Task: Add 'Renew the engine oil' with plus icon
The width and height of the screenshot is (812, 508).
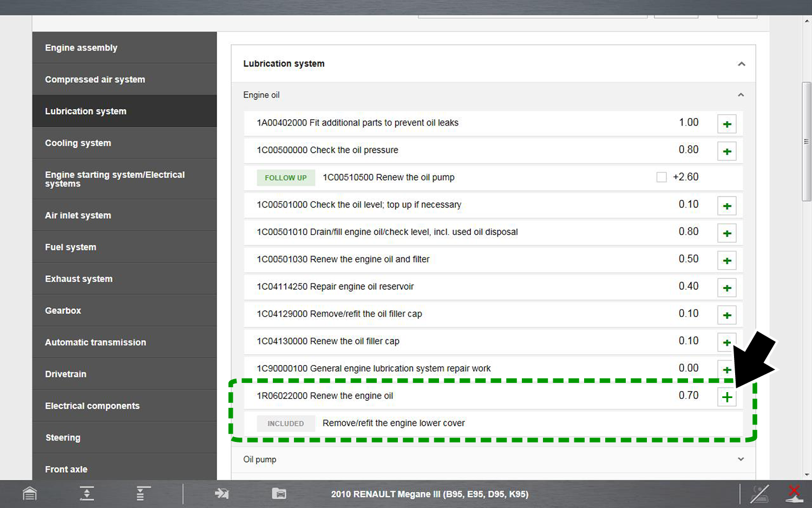Action: [x=726, y=397]
